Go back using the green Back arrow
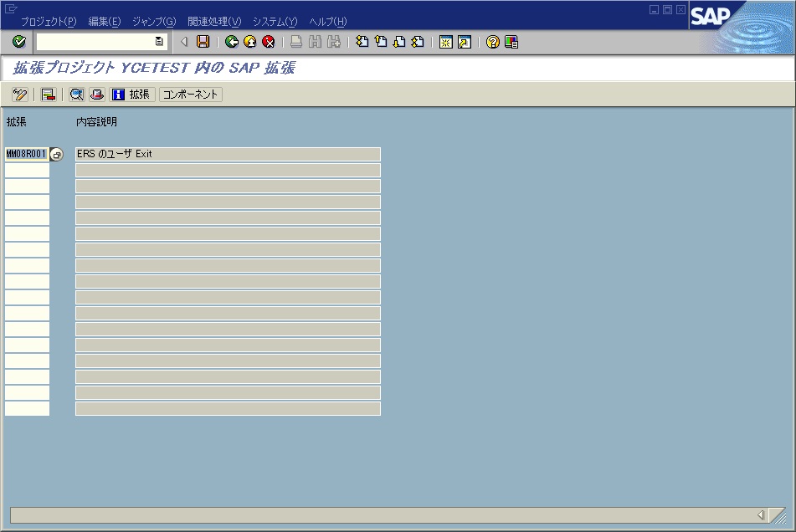The height and width of the screenshot is (532, 796). [x=232, y=42]
